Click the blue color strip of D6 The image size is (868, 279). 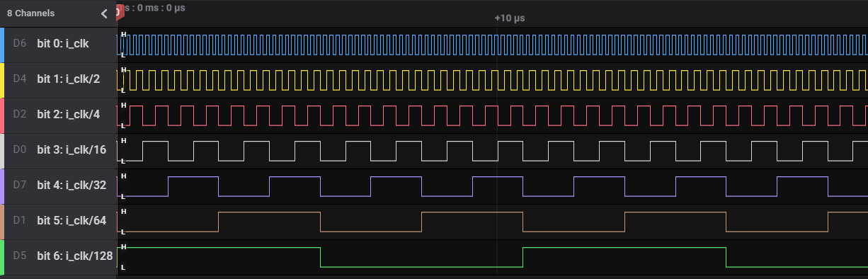tap(2, 45)
